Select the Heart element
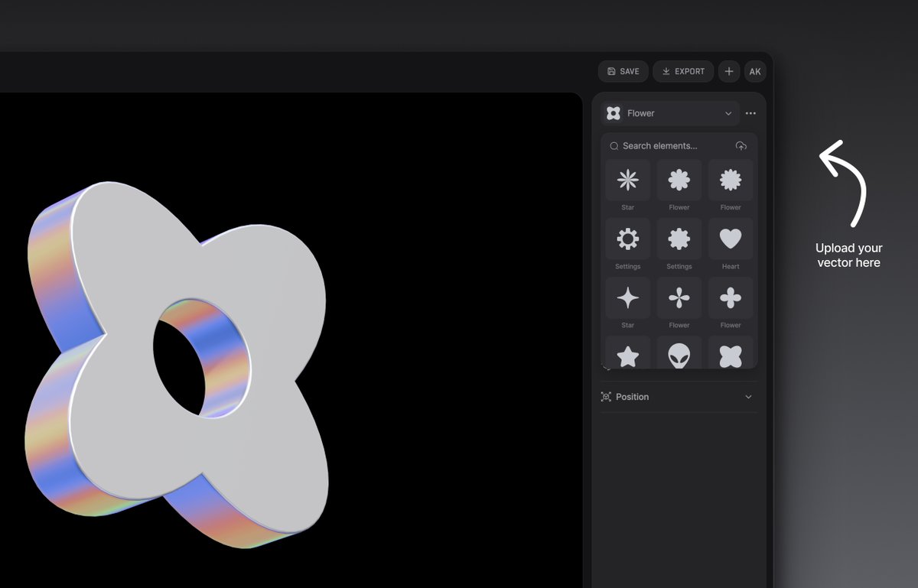 point(731,239)
